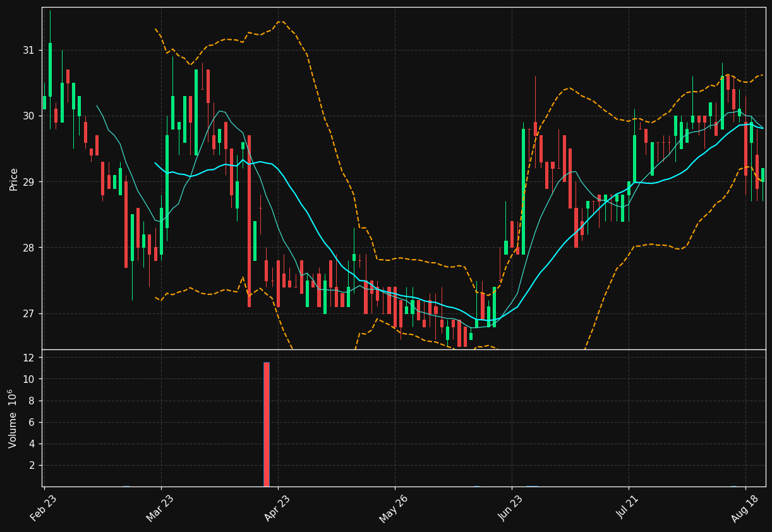This screenshot has height=532, width=772.
Task: Click the Aug 18 date label
Action: click(x=745, y=508)
